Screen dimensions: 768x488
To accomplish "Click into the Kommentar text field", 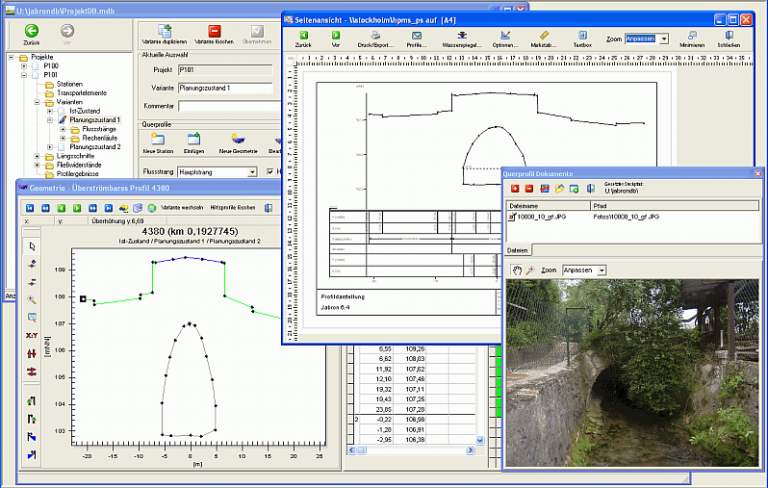I will coord(225,105).
